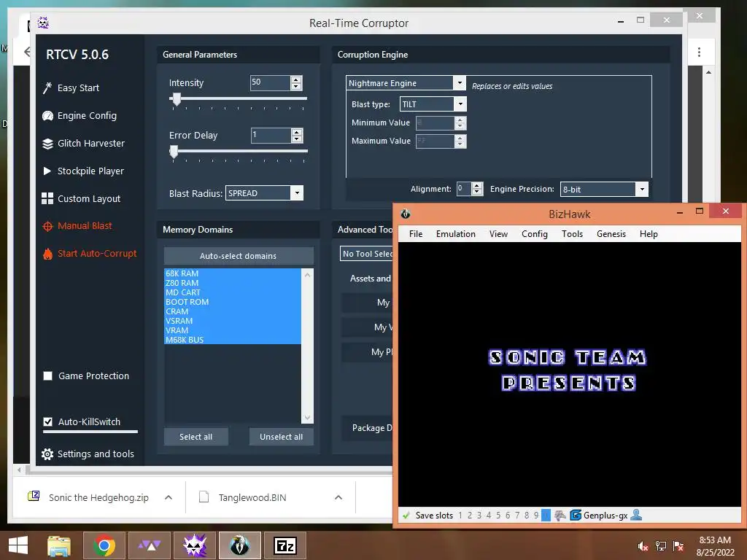Select MD CART memory domain
Image resolution: width=747 pixels, height=560 pixels.
233,292
